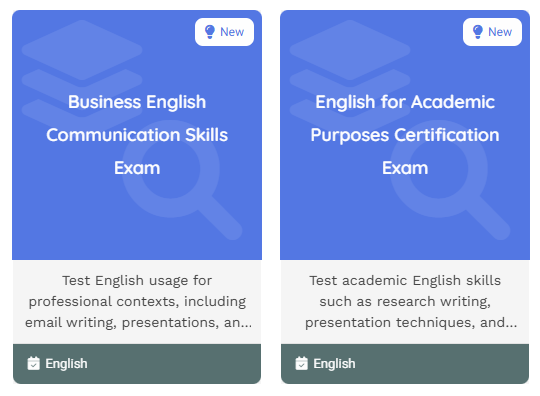Open the Business English exam card thumbnail
The image size is (540, 396).
coord(137,135)
